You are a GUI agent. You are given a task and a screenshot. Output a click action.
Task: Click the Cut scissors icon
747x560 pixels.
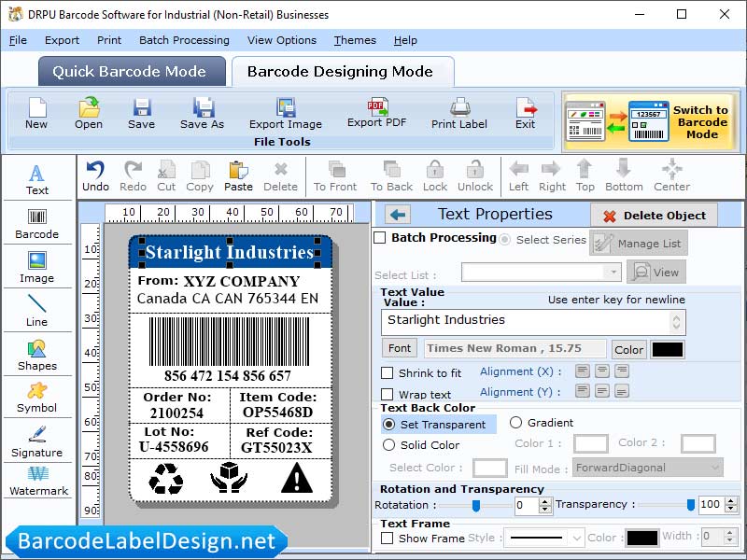(x=167, y=170)
